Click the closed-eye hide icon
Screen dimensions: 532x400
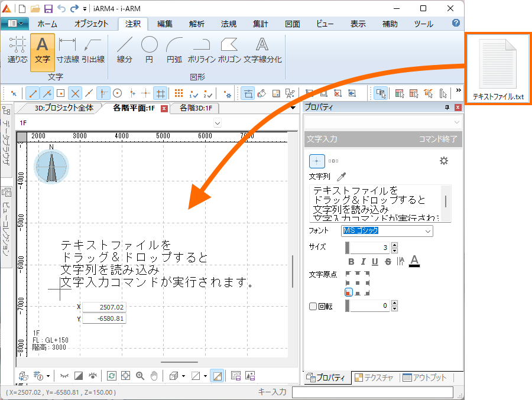point(64,376)
